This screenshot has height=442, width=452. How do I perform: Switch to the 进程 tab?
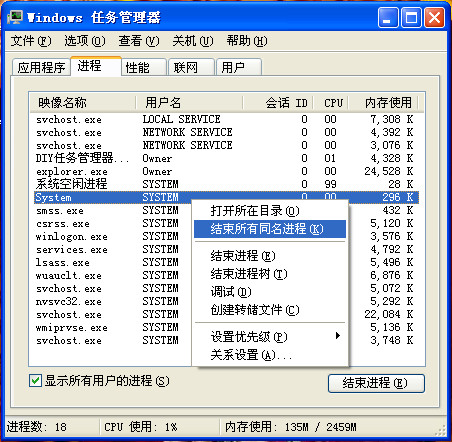point(96,66)
